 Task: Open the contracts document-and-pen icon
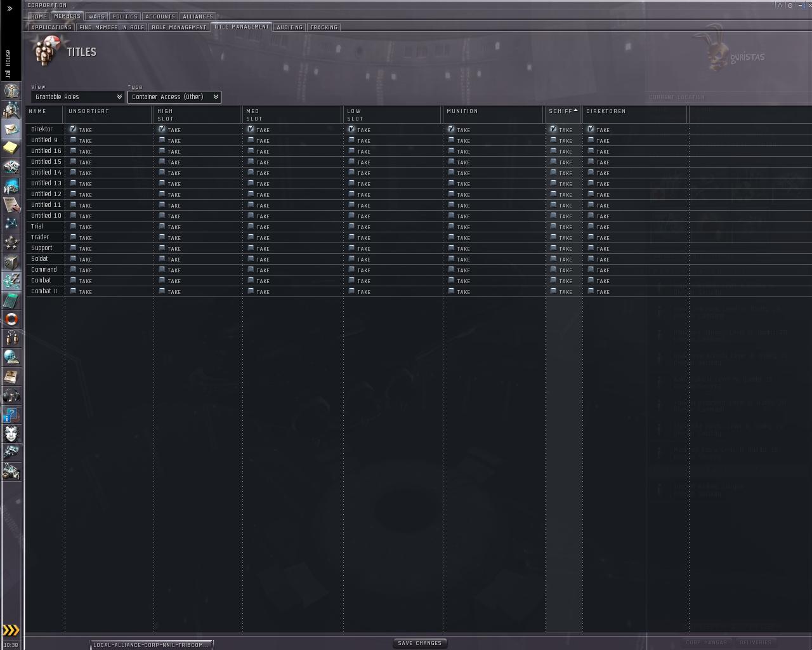point(11,205)
